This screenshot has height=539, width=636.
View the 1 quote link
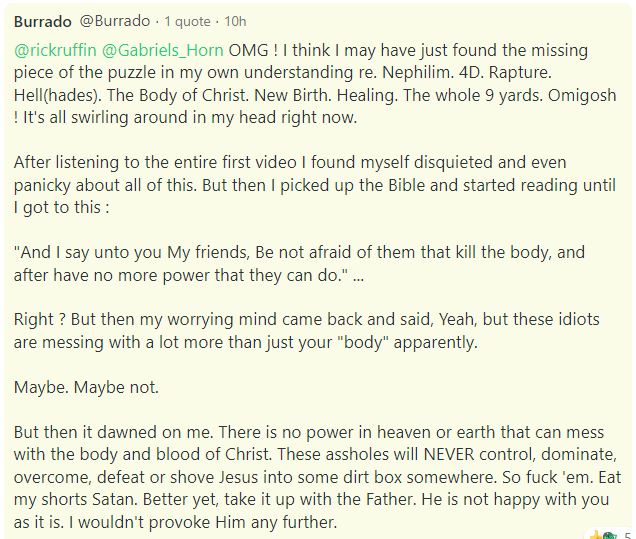[x=187, y=21]
